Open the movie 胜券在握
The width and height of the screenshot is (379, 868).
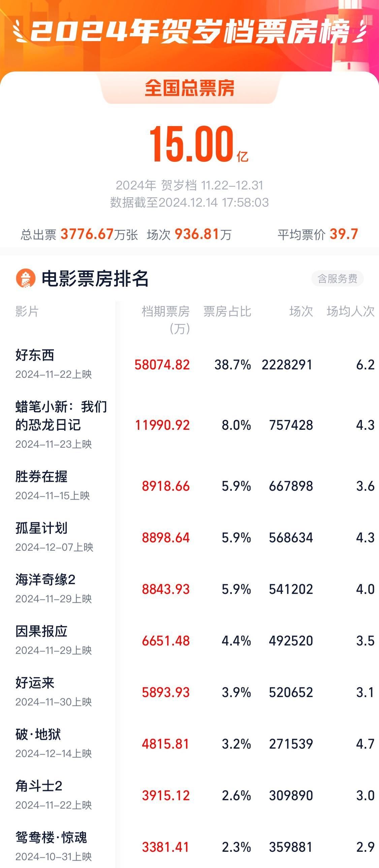point(41,477)
